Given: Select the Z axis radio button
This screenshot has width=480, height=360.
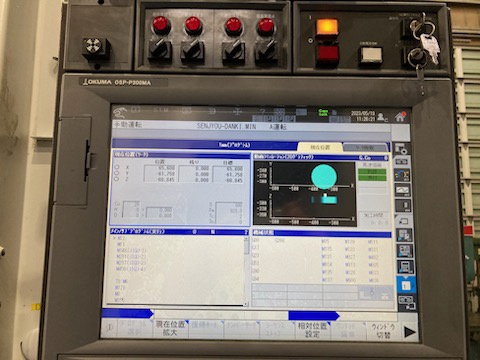Looking at the screenshot, I should click(x=117, y=179).
